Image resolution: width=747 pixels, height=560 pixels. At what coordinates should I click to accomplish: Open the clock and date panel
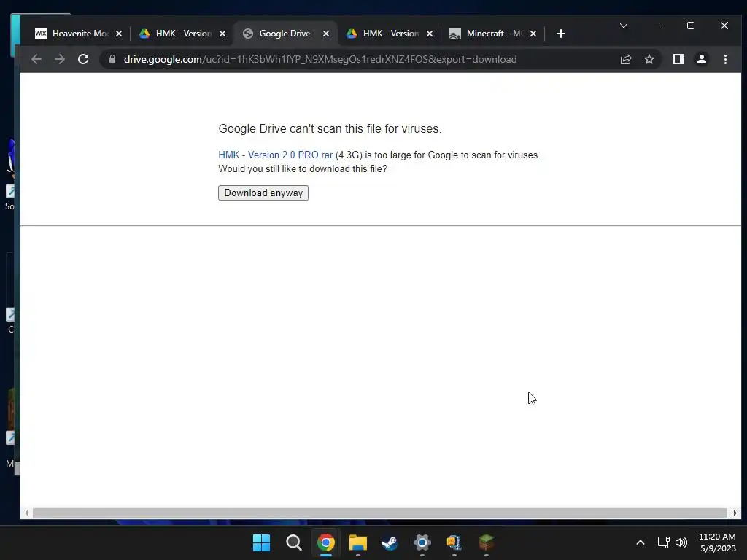717,542
